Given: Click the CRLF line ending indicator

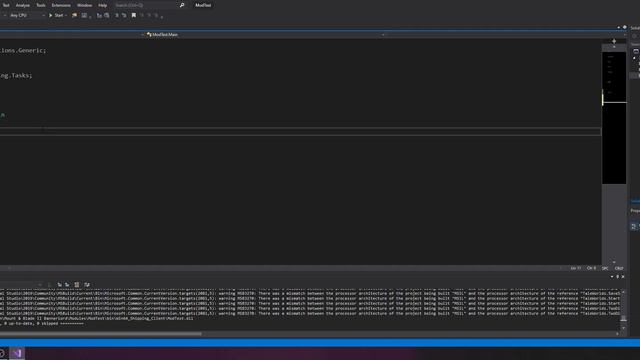Looking at the screenshot, I should coord(619,268).
